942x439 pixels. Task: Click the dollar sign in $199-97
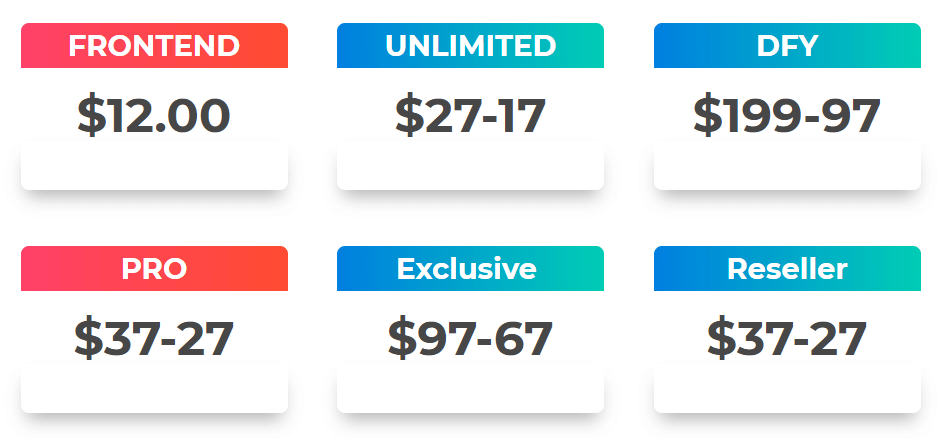708,115
